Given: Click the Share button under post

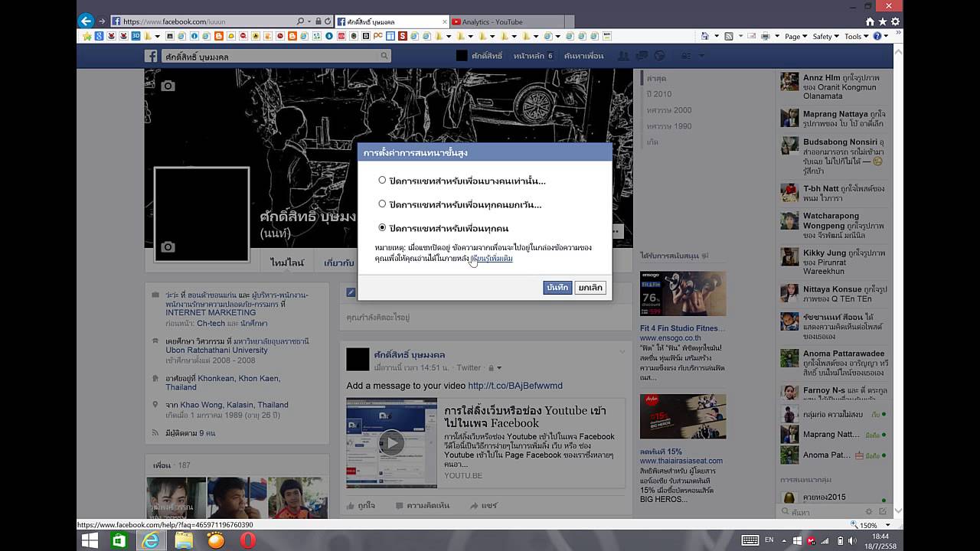Looking at the screenshot, I should click(483, 506).
